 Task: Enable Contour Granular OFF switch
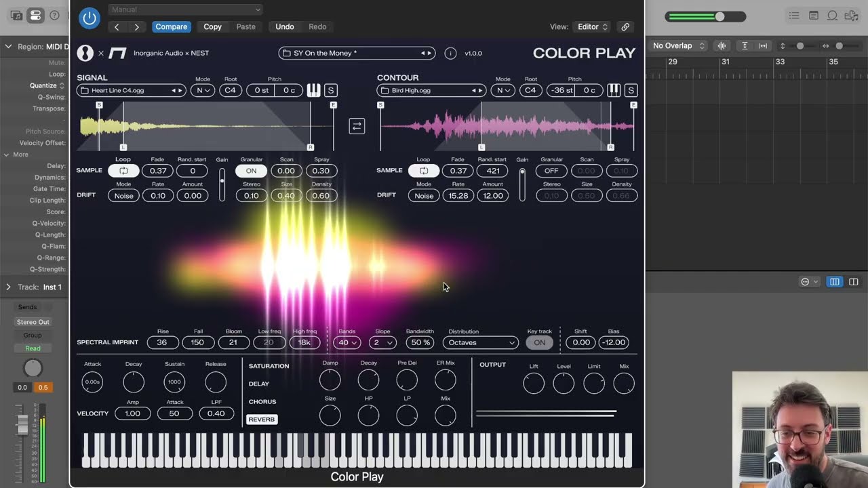pos(551,171)
